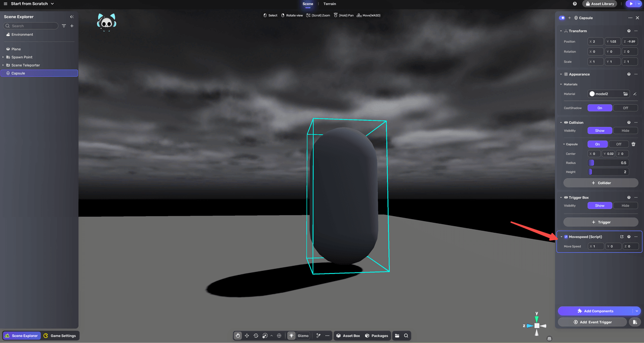Collapse the Transform section
The width and height of the screenshot is (644, 343).
pos(561,31)
